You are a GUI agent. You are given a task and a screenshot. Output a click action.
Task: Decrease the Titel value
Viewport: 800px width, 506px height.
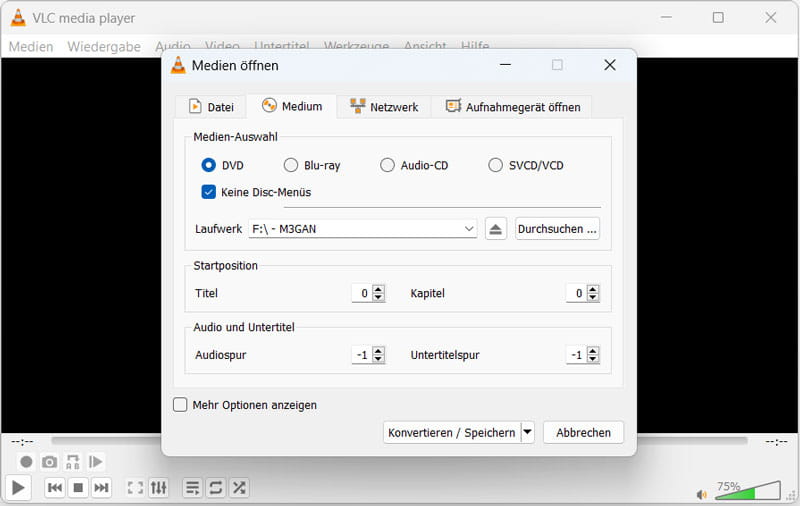[378, 297]
